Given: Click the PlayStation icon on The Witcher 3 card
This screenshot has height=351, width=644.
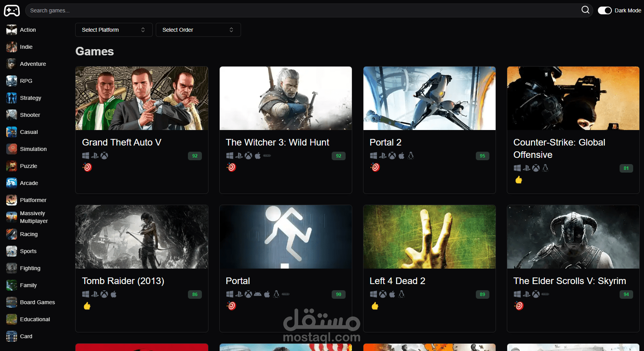Looking at the screenshot, I should [x=239, y=156].
